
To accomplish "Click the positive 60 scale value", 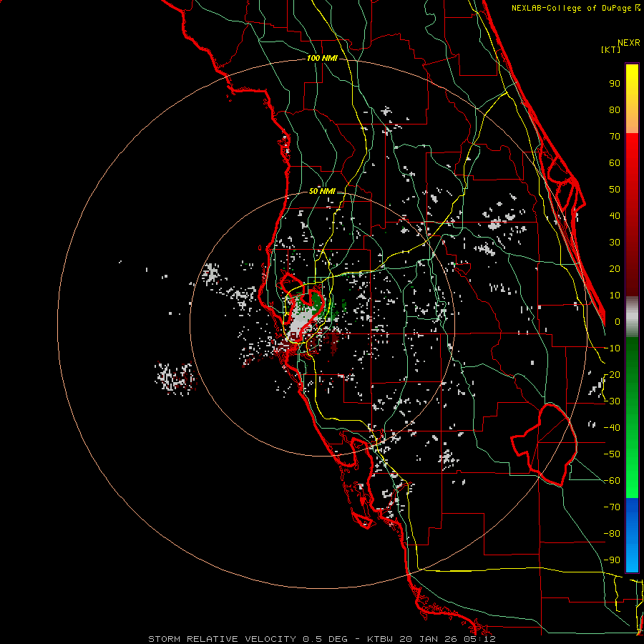I will [x=615, y=162].
